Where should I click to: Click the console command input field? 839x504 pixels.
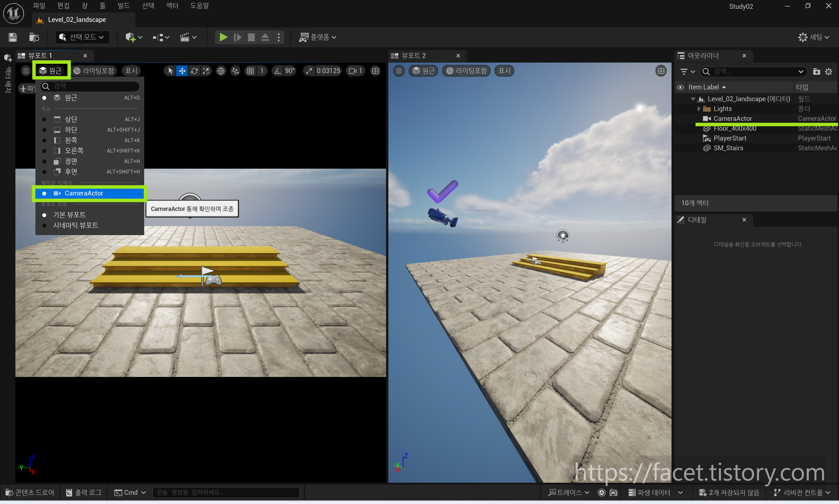click(x=226, y=492)
